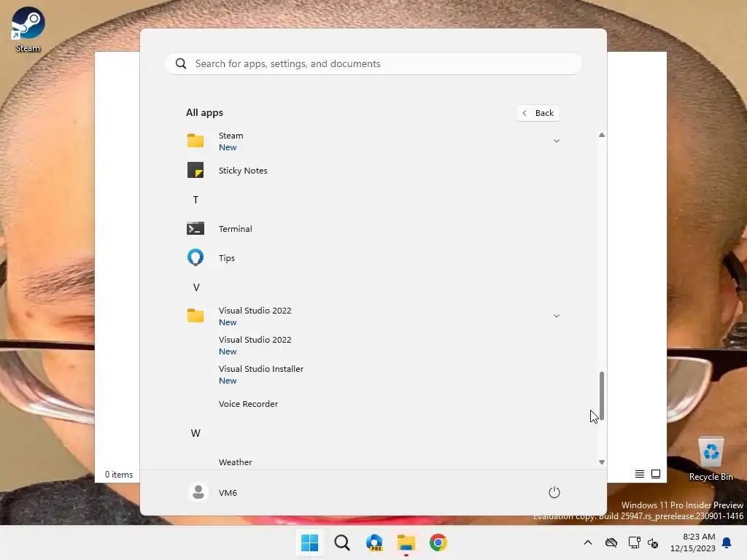Launch Sticky Notes from its icon
The height and width of the screenshot is (560, 747).
(196, 170)
